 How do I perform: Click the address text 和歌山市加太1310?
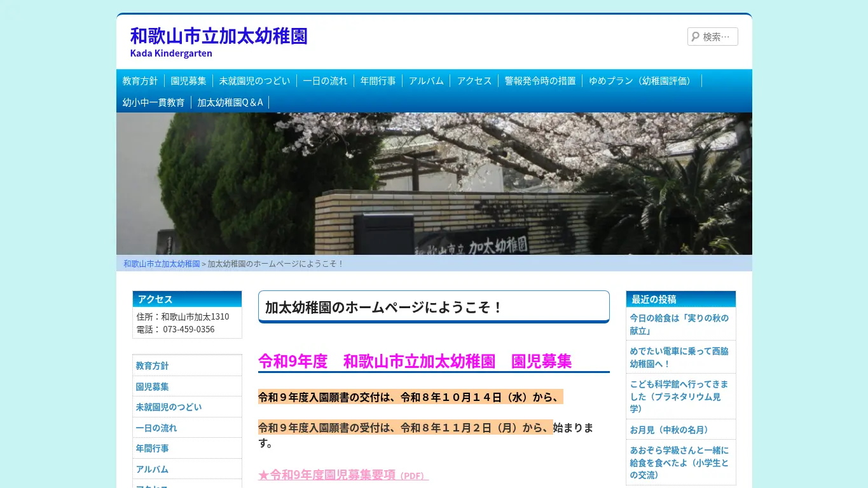click(195, 316)
